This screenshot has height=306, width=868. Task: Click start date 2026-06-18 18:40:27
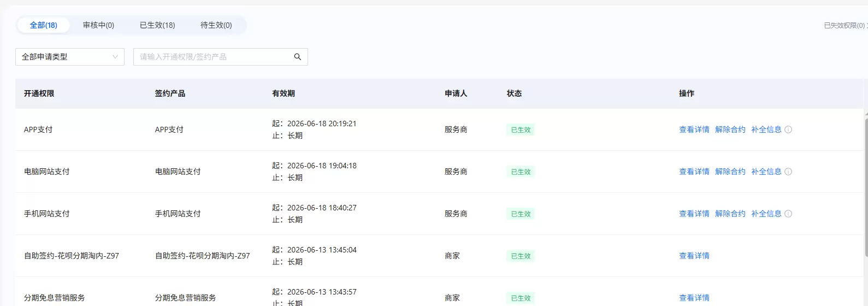(x=322, y=208)
